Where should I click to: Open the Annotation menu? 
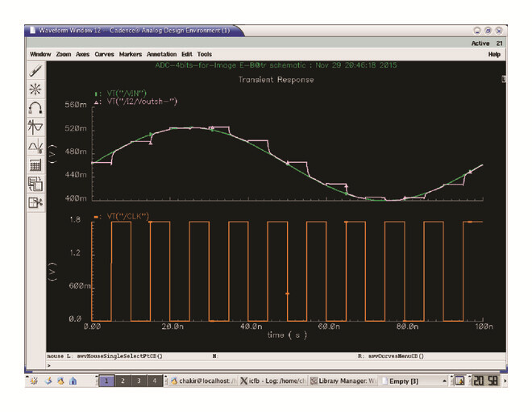161,54
